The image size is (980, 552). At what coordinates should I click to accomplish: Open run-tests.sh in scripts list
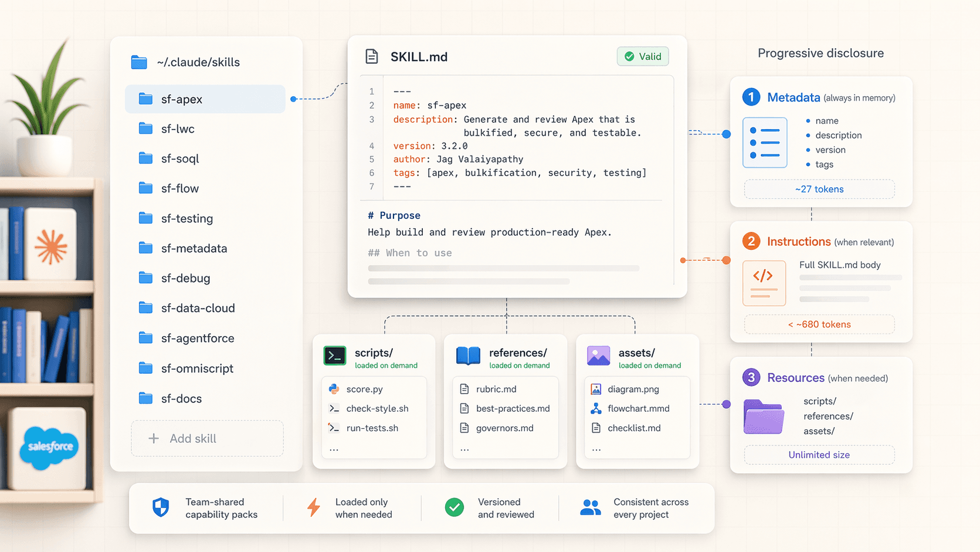tap(372, 428)
